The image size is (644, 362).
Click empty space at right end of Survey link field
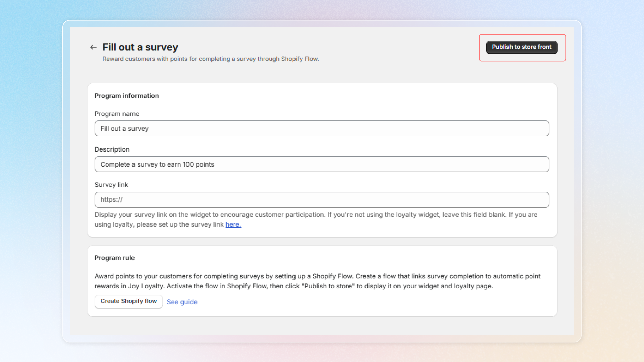point(523,200)
